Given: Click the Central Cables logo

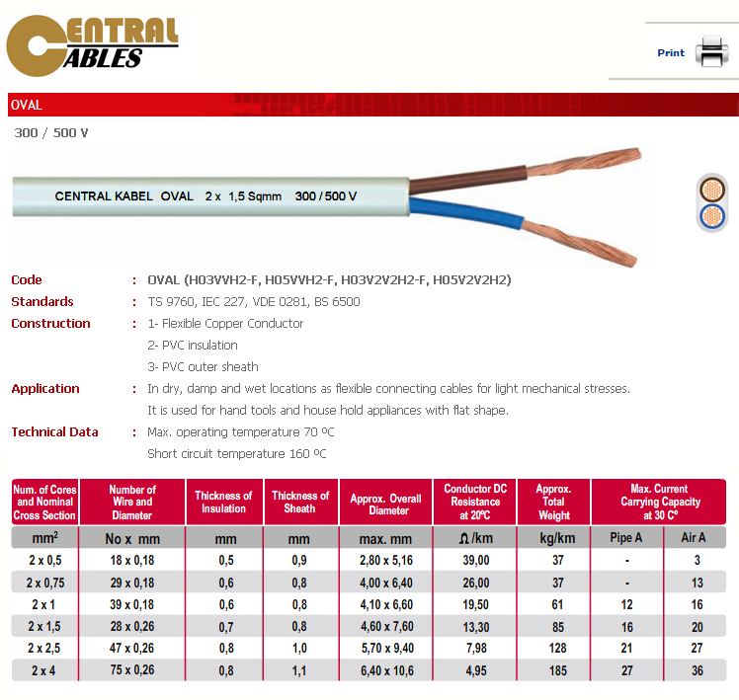Looking at the screenshot, I should (x=92, y=46).
